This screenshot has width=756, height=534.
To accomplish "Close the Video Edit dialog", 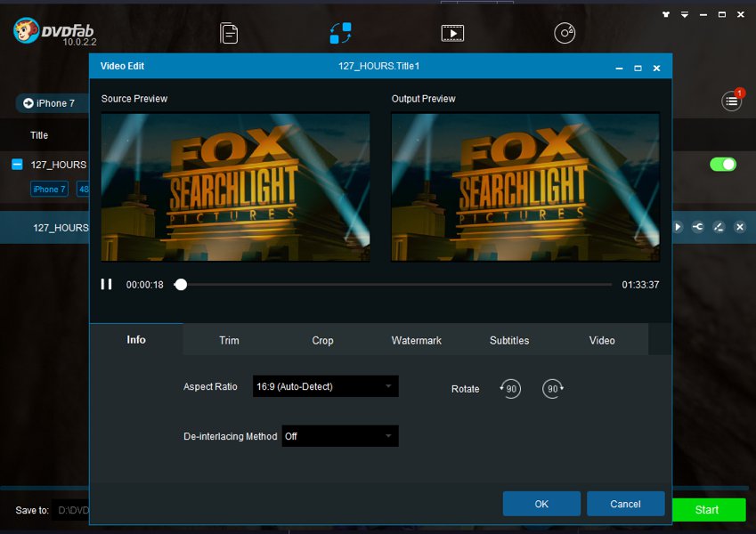I will click(x=656, y=68).
